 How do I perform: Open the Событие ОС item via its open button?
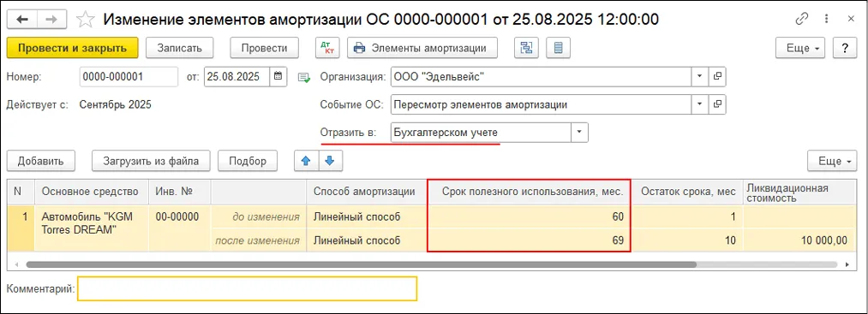(x=717, y=104)
